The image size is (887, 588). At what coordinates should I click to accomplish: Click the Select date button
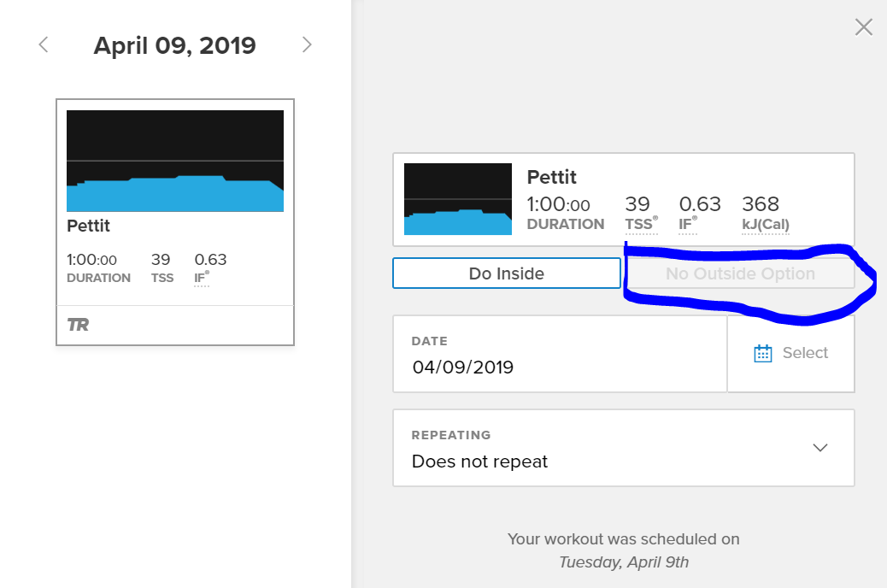791,353
